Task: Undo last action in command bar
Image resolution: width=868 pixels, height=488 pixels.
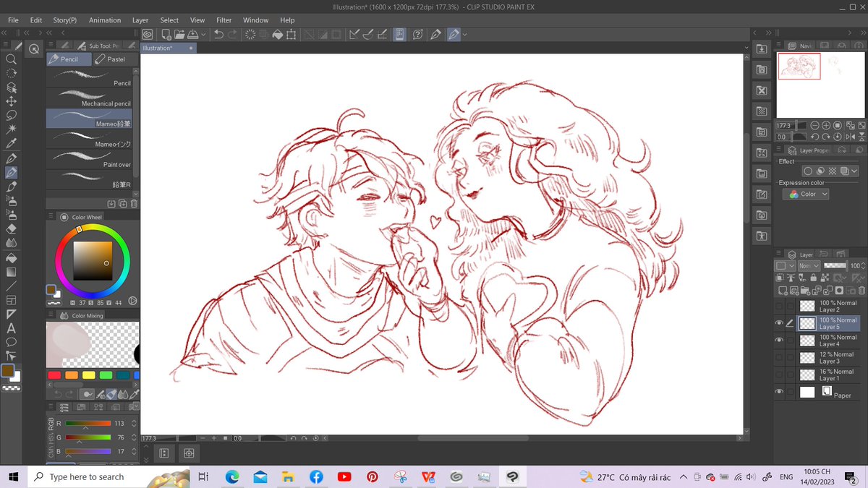Action: pos(218,34)
